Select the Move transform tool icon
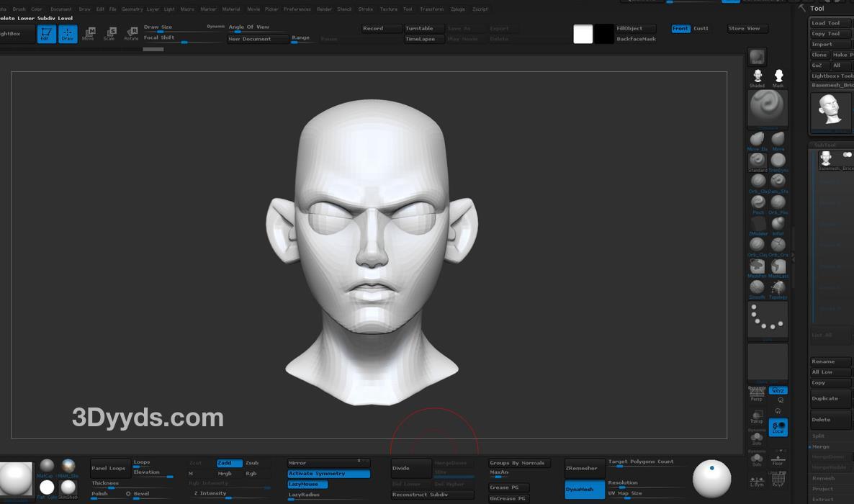This screenshot has height=504, width=854. click(89, 34)
